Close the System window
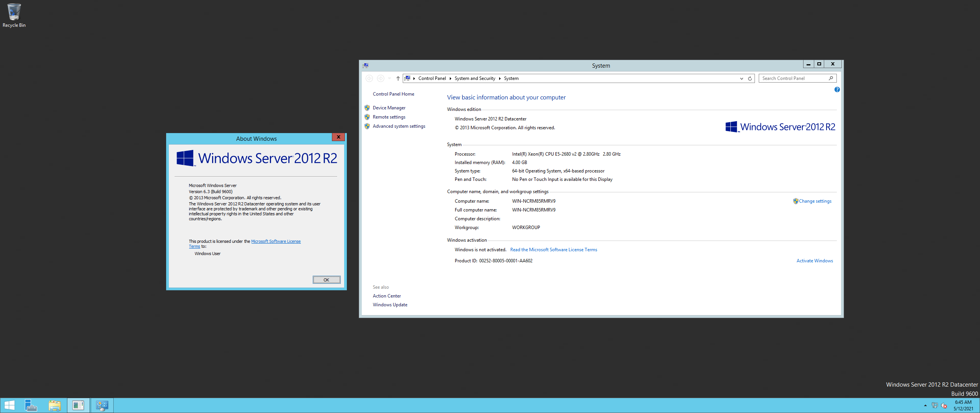The image size is (980, 413). (x=833, y=64)
